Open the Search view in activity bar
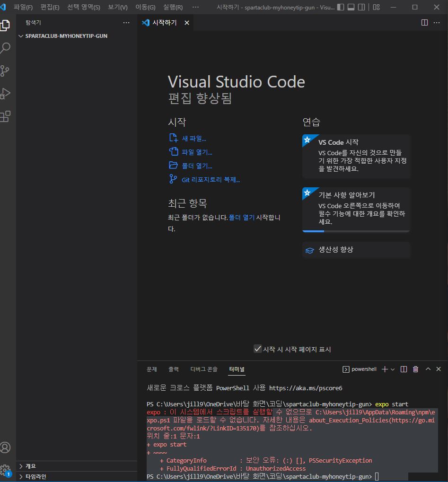Viewport: 448px width, 482px height. point(5,48)
